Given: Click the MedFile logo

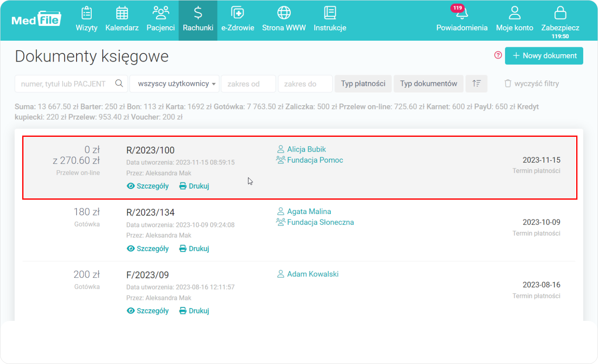Looking at the screenshot, I should coord(36,18).
